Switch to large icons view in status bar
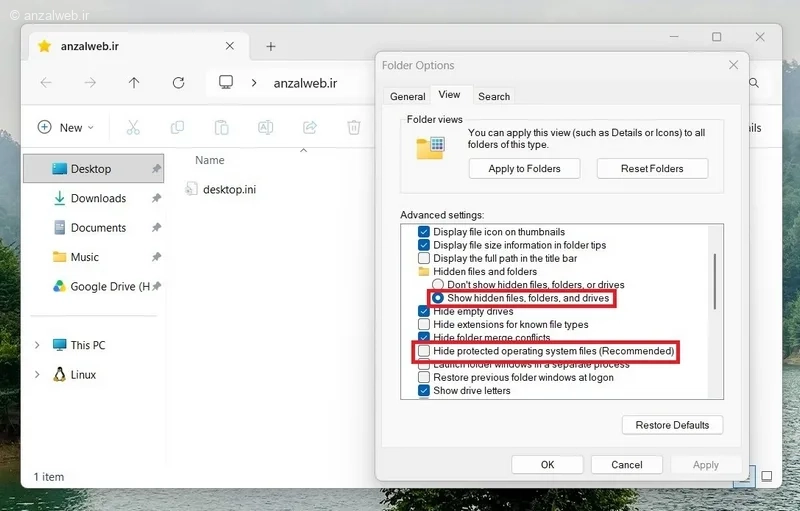 766,476
